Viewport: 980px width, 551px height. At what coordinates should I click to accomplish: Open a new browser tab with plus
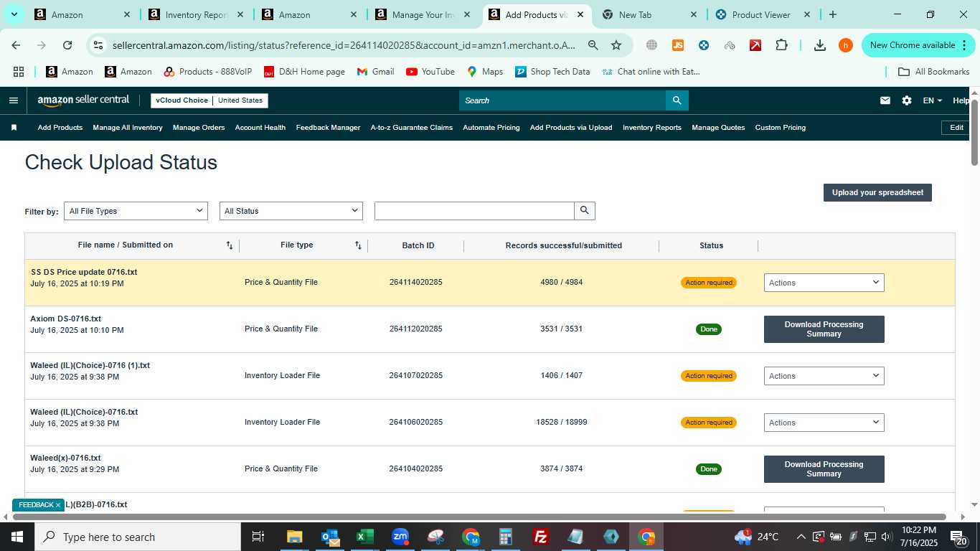click(x=832, y=14)
